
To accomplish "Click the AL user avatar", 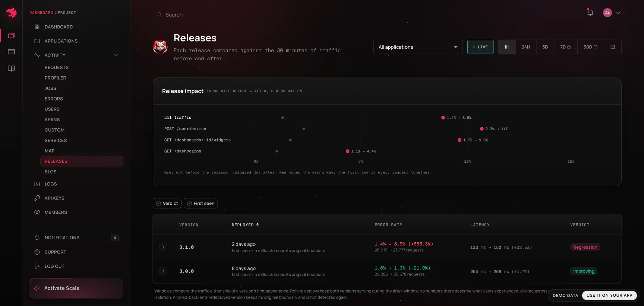I will click(607, 13).
